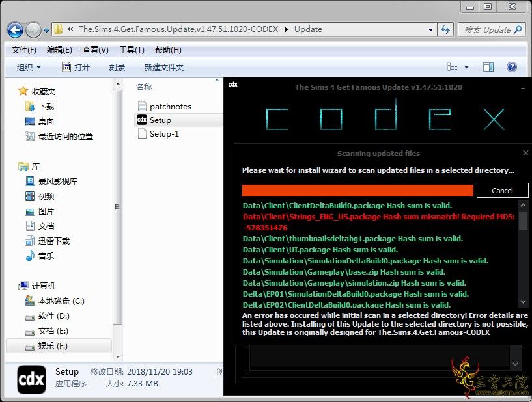
Task: Open the 查看(V) menu
Action: tap(95, 50)
